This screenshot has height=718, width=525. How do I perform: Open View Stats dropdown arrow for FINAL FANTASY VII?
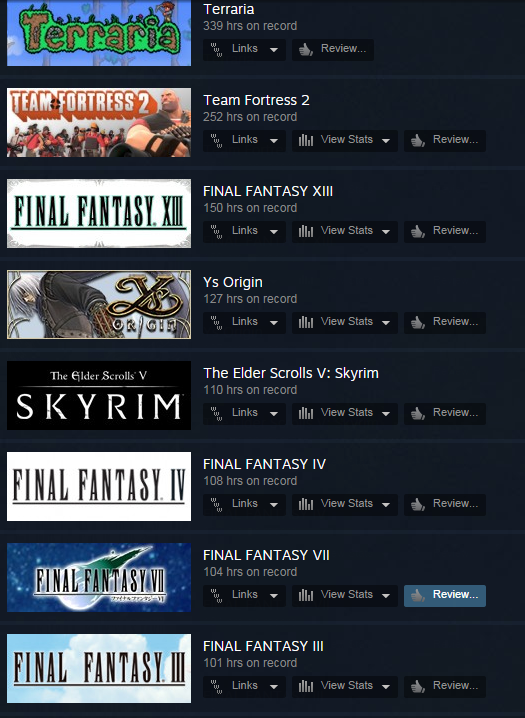click(386, 596)
